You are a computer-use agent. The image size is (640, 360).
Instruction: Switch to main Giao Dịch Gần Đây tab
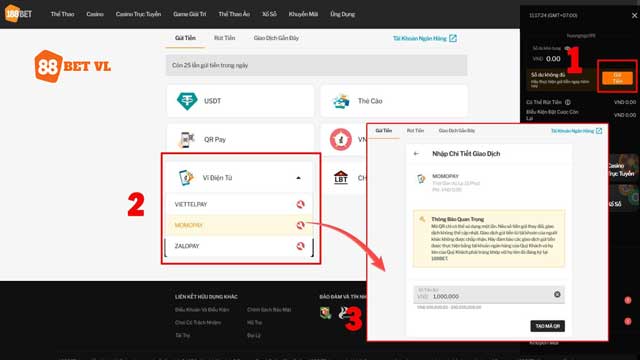point(276,38)
